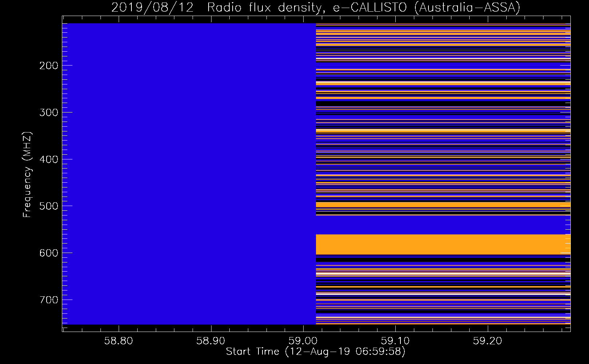Click the solid blue data block left of 59.00
This screenshot has width=589, height=364.
(189, 174)
